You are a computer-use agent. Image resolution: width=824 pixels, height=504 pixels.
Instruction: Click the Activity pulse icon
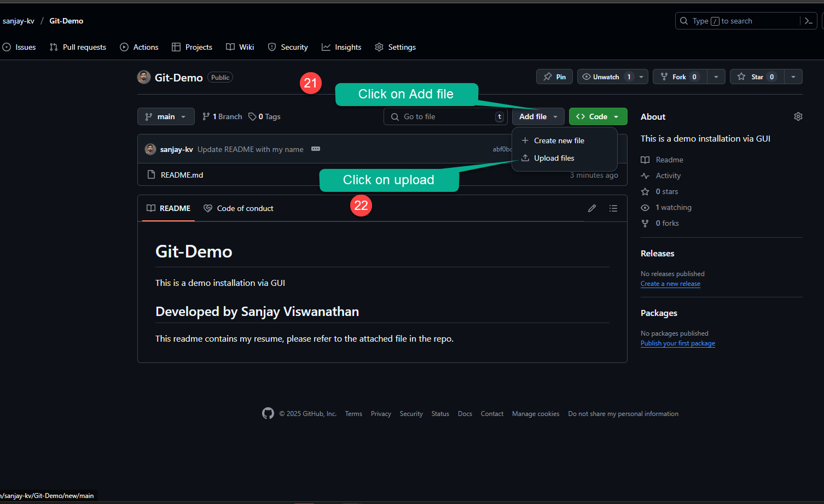point(646,175)
